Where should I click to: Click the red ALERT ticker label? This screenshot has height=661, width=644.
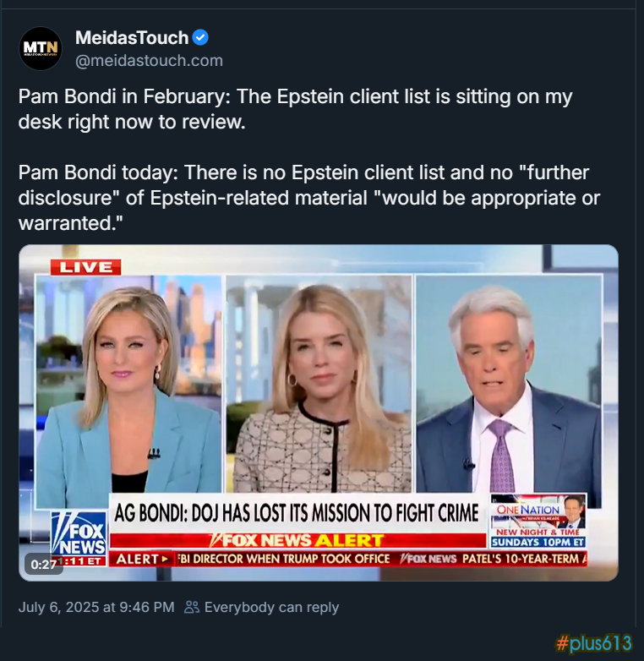141,559
